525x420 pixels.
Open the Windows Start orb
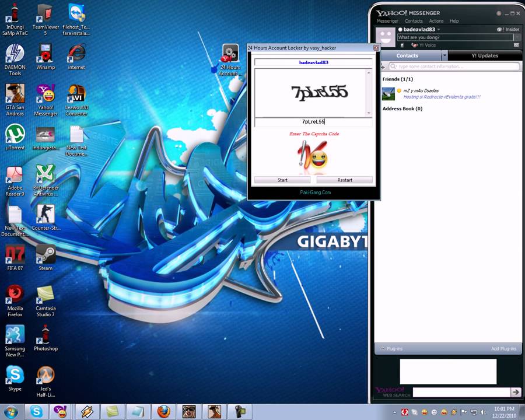[x=11, y=412]
